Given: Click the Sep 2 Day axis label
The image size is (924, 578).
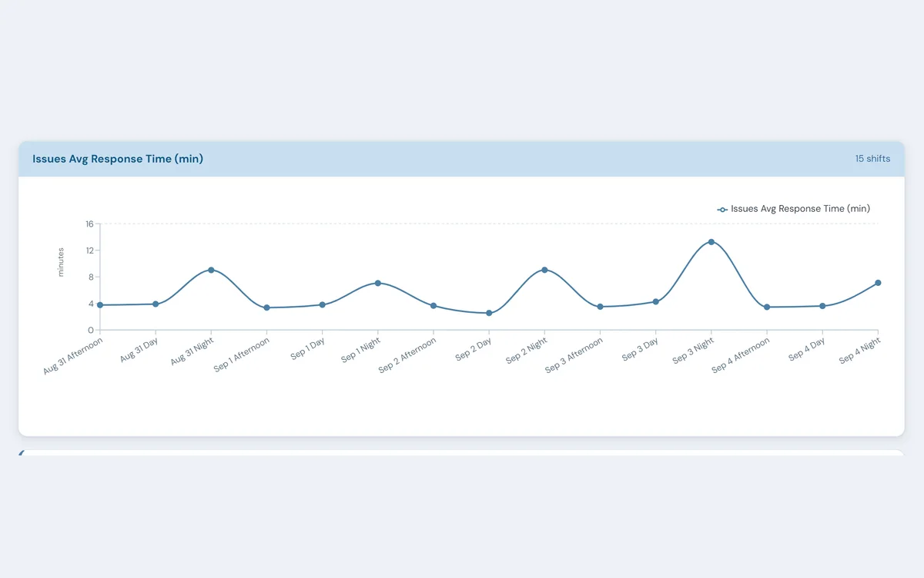Looking at the screenshot, I should pos(474,349).
